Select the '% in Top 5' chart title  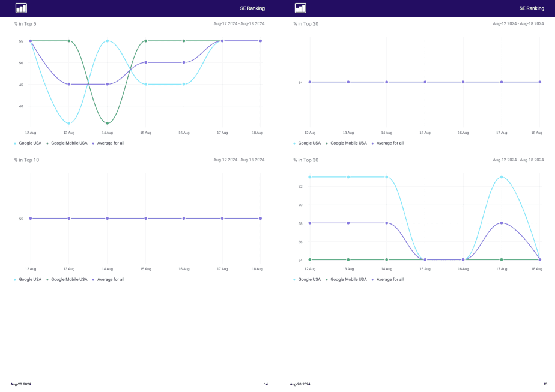tap(25, 23)
